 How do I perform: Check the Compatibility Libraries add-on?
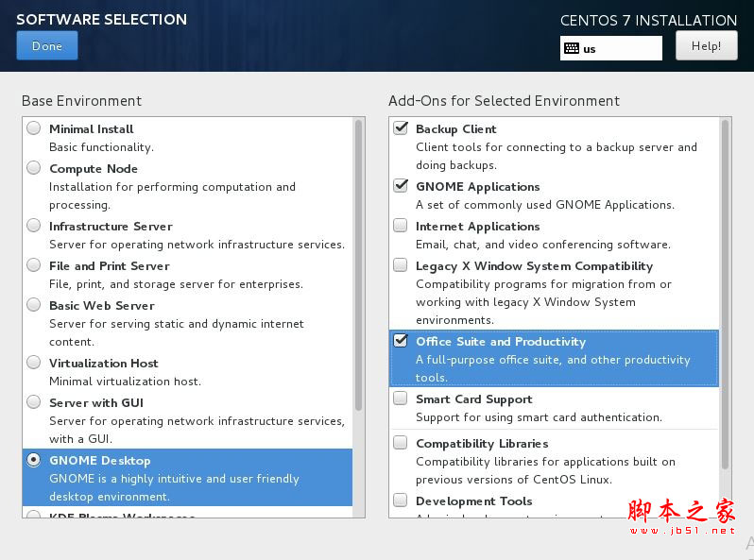(x=401, y=443)
